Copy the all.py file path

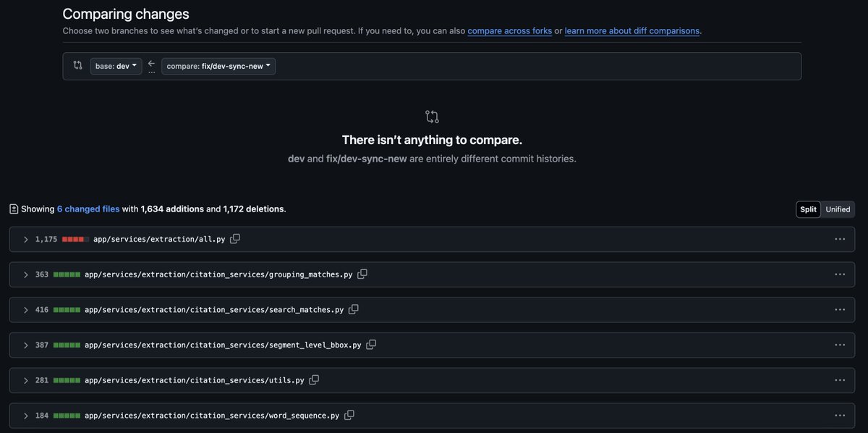point(235,239)
